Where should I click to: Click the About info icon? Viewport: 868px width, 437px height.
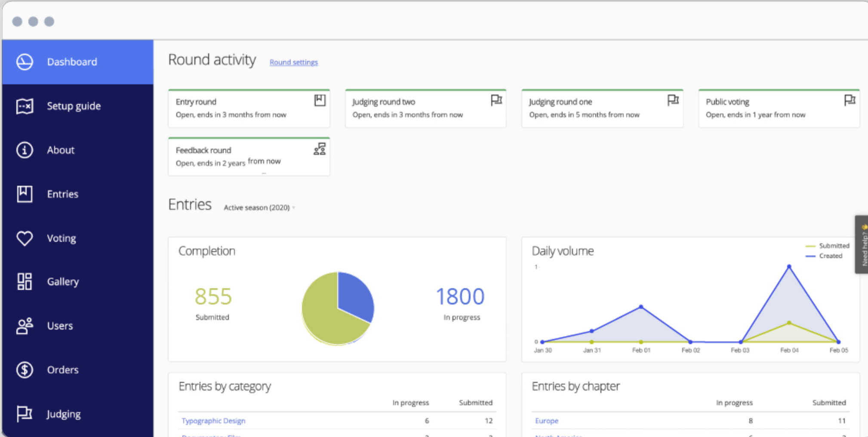coord(25,150)
